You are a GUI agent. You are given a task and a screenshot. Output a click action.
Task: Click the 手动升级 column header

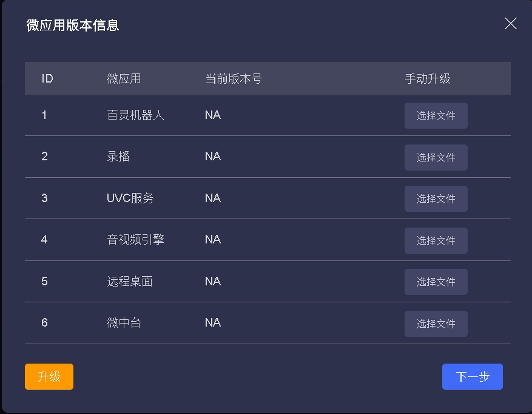[x=428, y=79]
